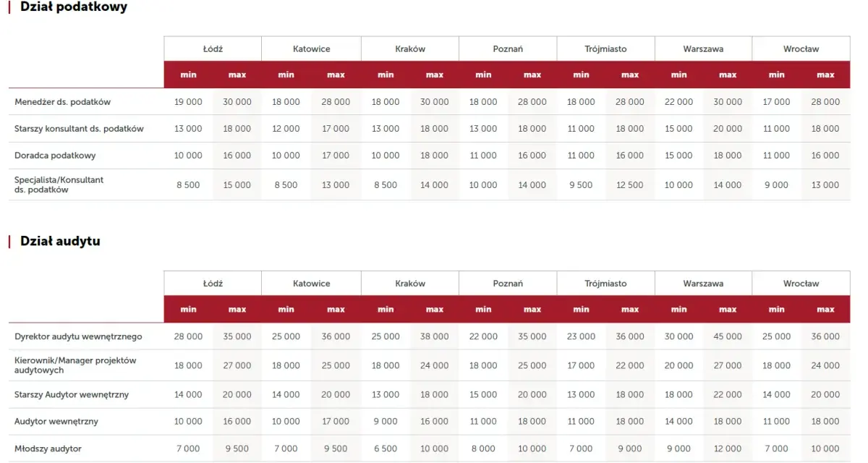
Task: Click the Katowice header in audit table
Action: pyautogui.click(x=312, y=284)
